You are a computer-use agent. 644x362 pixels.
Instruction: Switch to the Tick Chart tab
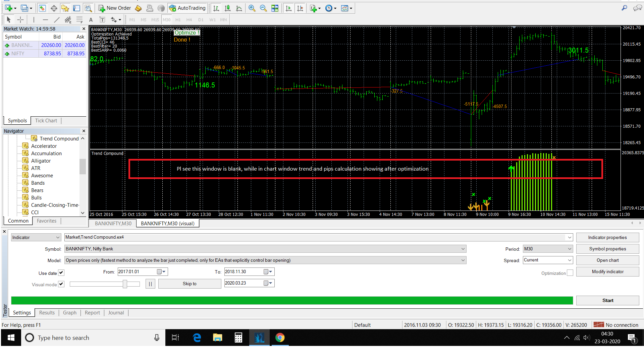click(x=46, y=121)
